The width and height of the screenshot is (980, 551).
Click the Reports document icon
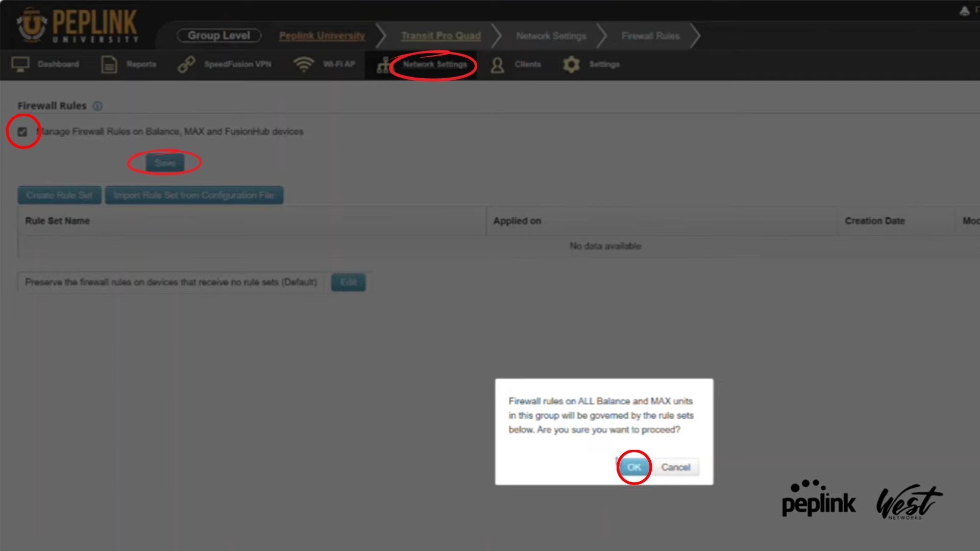point(109,64)
